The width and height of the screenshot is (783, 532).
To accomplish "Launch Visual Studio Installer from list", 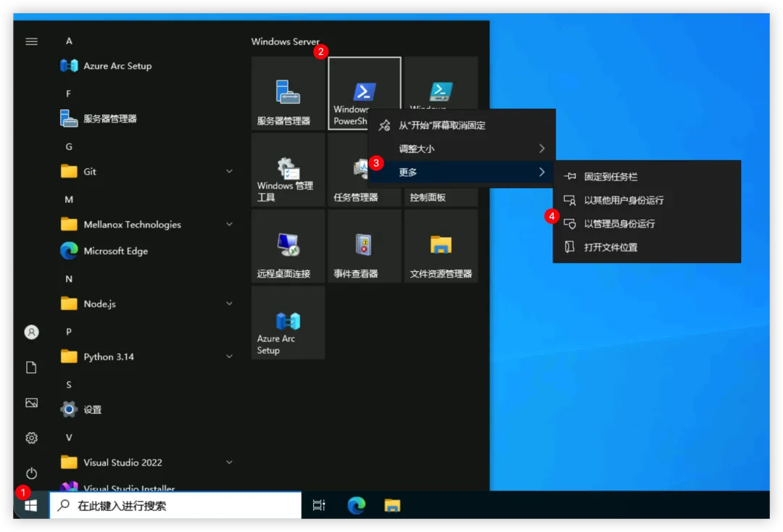I will click(x=146, y=485).
